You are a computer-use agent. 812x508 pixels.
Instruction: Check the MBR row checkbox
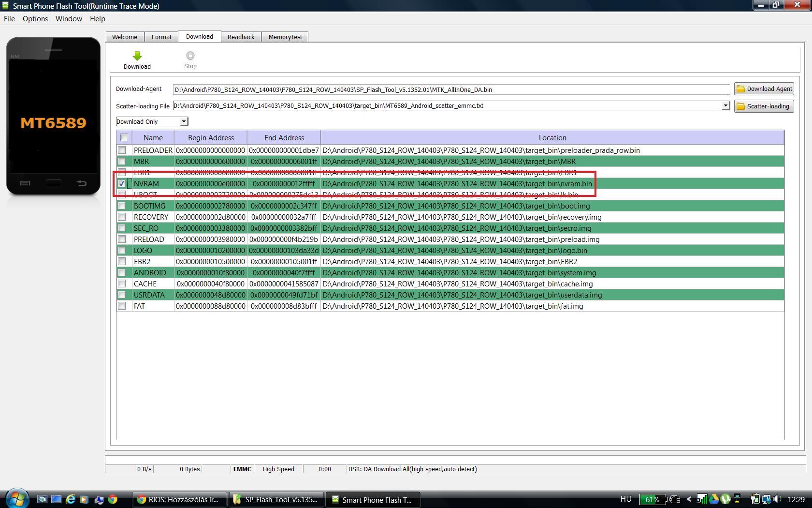point(122,162)
